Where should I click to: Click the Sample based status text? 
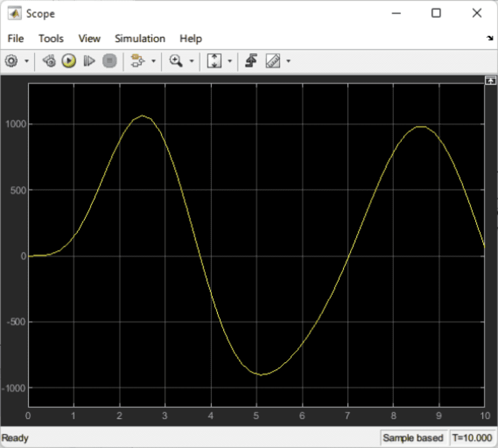click(x=413, y=437)
